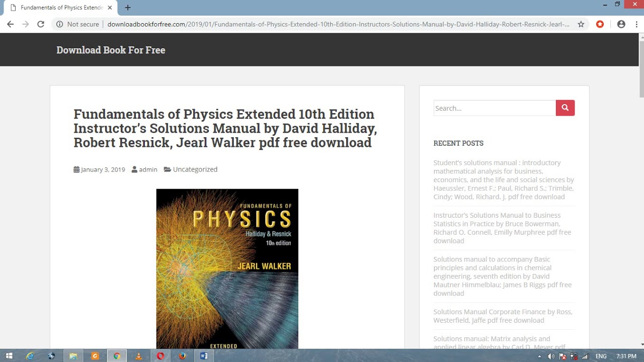Image resolution: width=644 pixels, height=362 pixels.
Task: Open the Action Center flag icon
Action: coord(562,356)
